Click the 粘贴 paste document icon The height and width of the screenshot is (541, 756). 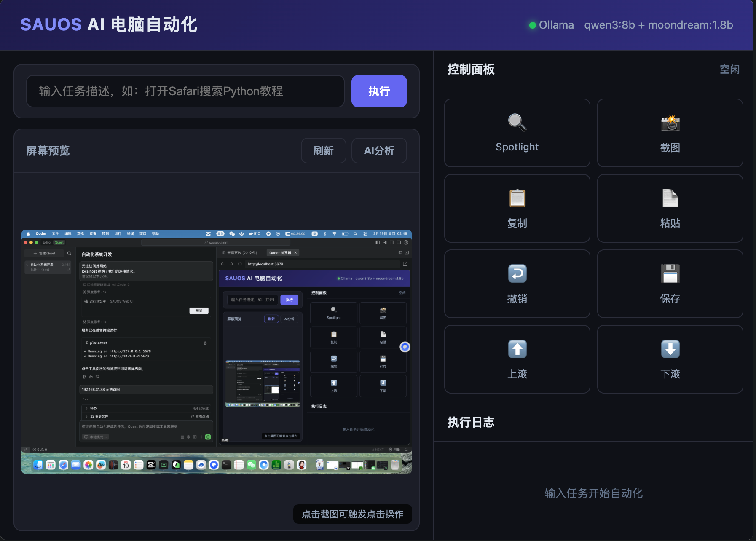click(670, 198)
